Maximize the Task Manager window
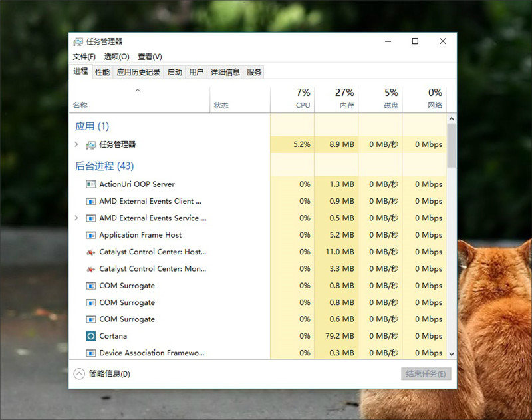The image size is (532, 420). 415,41
